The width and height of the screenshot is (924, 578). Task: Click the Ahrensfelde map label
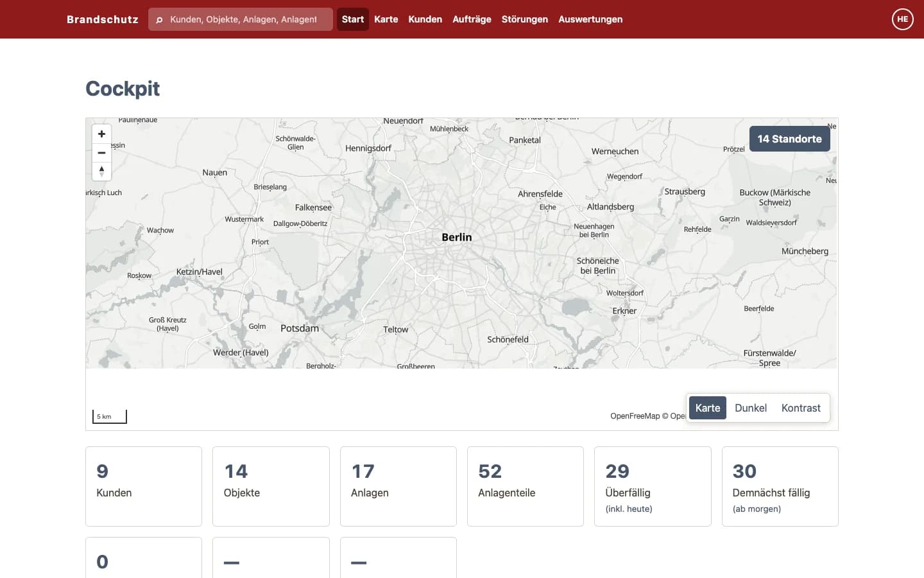click(x=540, y=194)
